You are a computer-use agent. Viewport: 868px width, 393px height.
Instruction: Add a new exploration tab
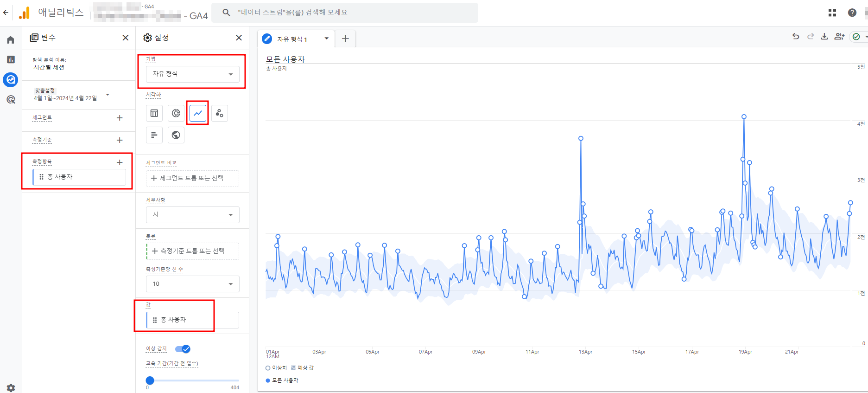coord(345,39)
